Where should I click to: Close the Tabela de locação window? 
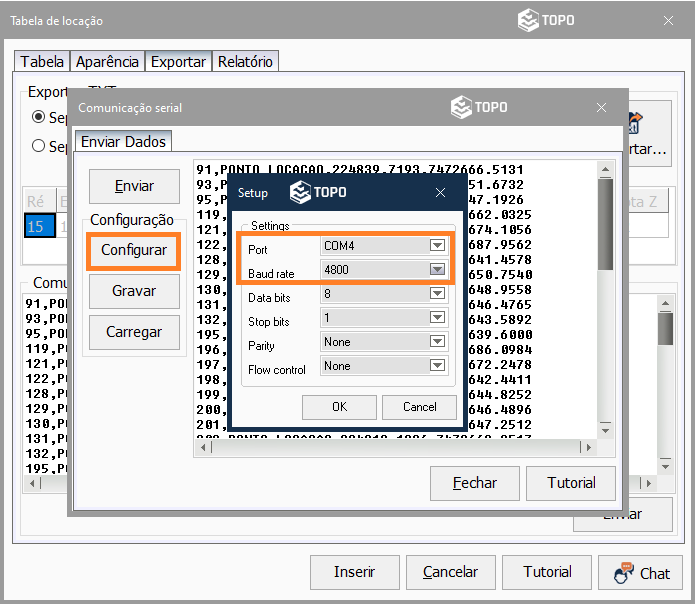pyautogui.click(x=668, y=21)
